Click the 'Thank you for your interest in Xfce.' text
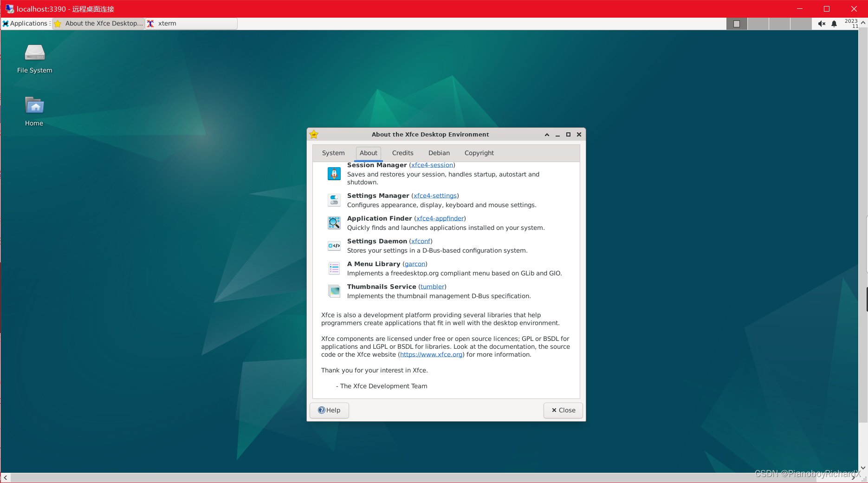Image resolution: width=868 pixels, height=483 pixels. coord(375,371)
